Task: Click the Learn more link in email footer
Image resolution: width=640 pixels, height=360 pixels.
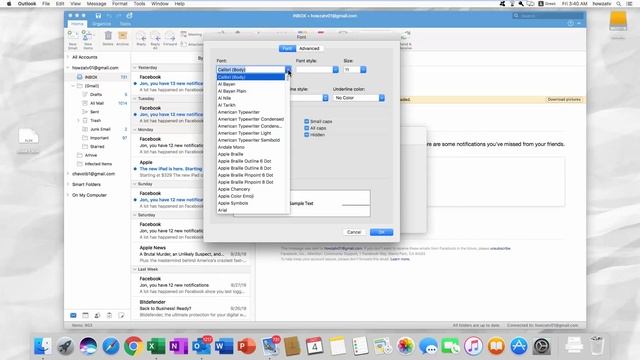Action: 400,259
